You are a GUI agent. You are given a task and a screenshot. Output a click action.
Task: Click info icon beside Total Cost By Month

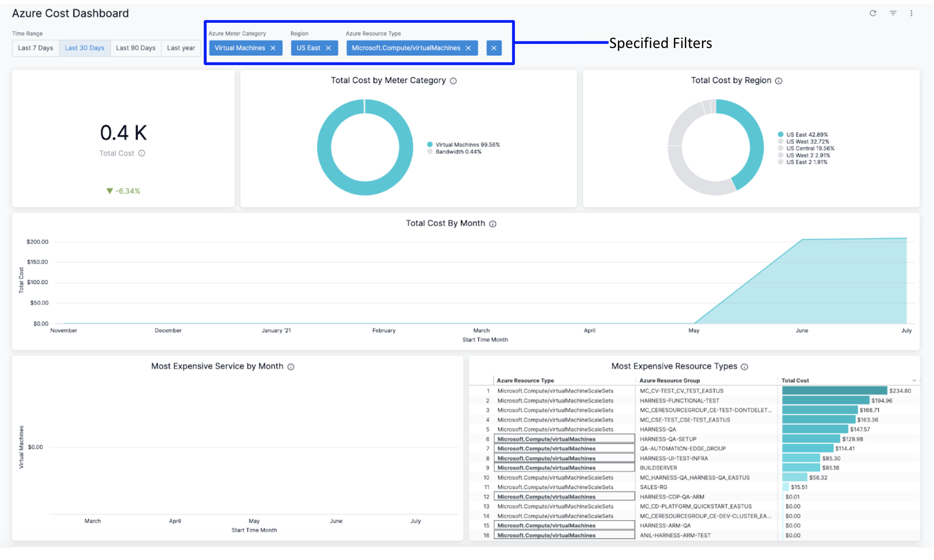tap(492, 224)
